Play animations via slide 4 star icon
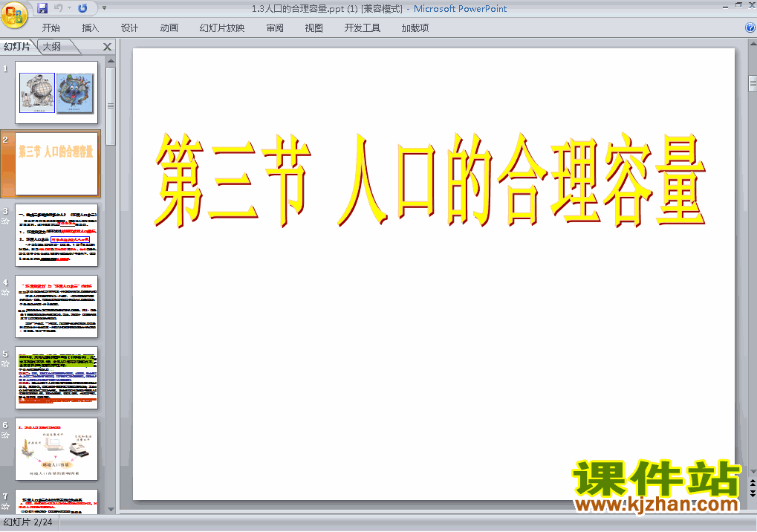The image size is (757, 532). pos(6,293)
